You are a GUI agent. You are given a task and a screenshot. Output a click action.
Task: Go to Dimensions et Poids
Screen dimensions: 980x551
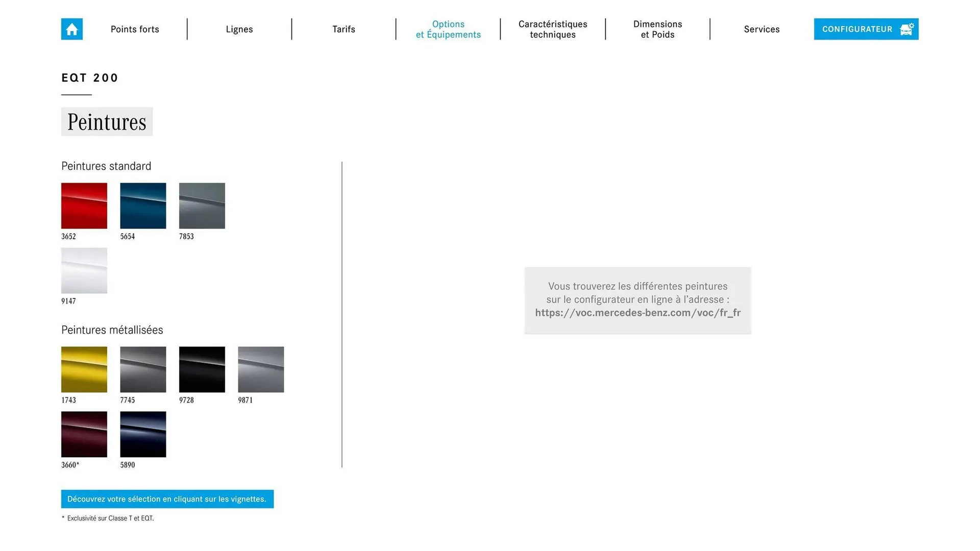tap(657, 29)
